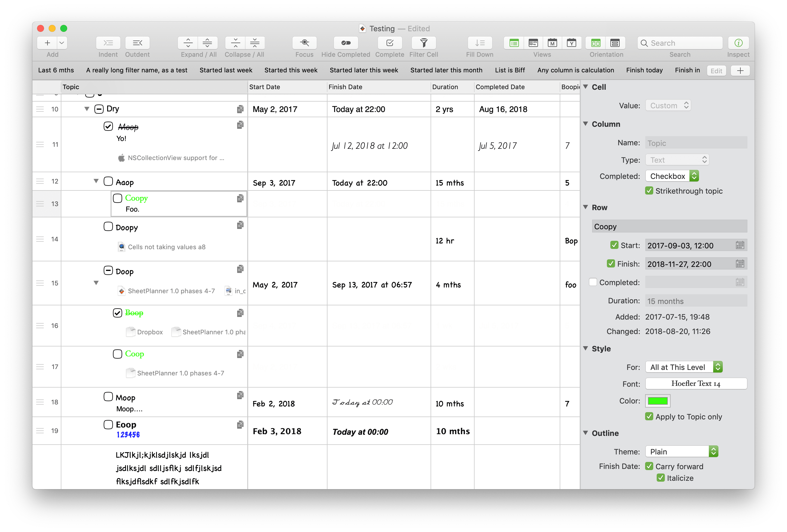The image size is (787, 532).
Task: Click the Hide Completed toolbar icon
Action: [346, 43]
